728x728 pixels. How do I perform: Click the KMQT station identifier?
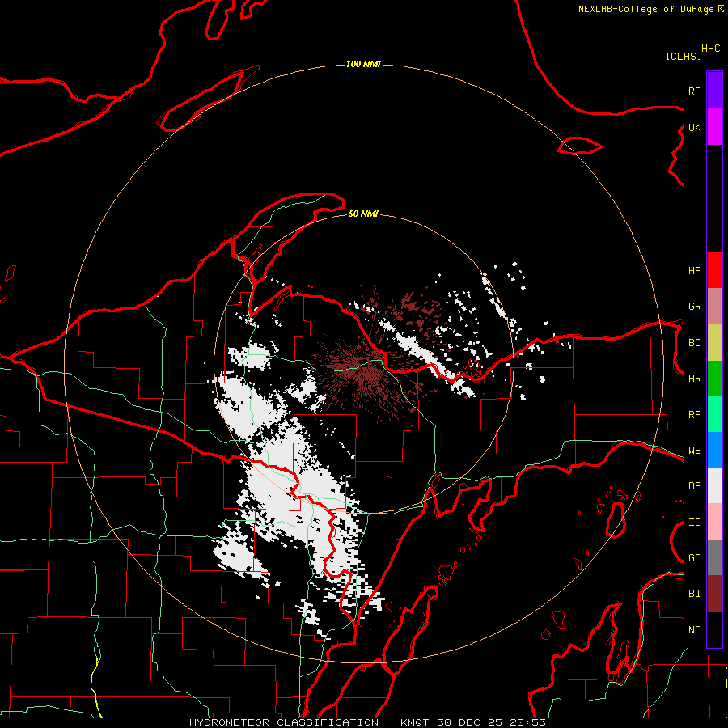coord(415,722)
